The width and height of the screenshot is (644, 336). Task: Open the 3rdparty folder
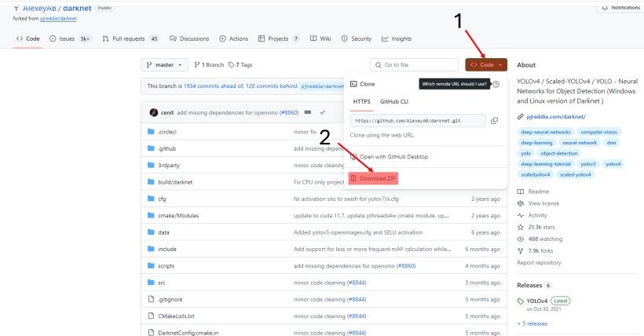tap(169, 166)
